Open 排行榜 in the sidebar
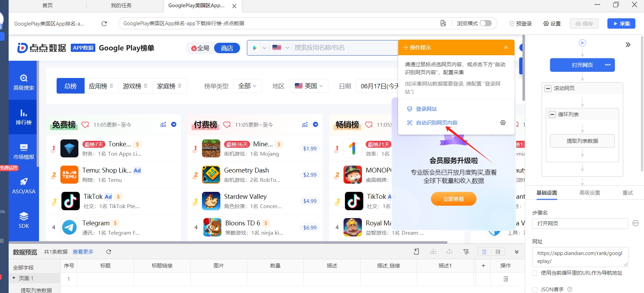 click(x=24, y=117)
